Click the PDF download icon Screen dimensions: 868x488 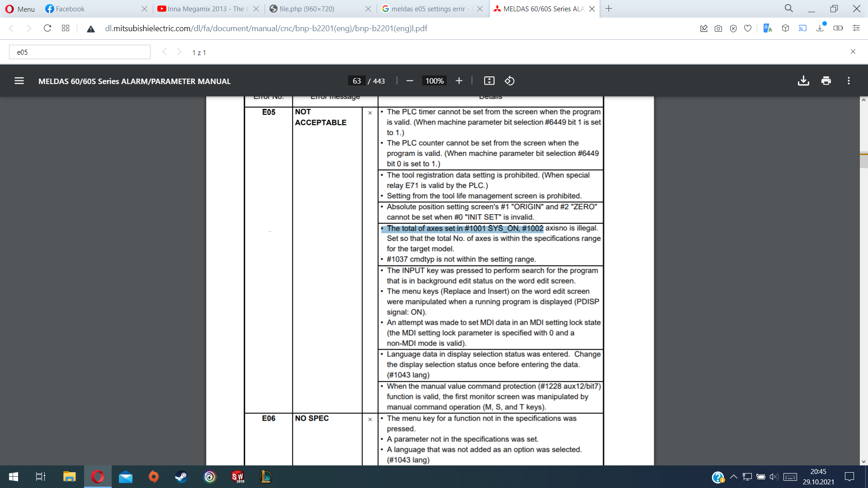[803, 81]
